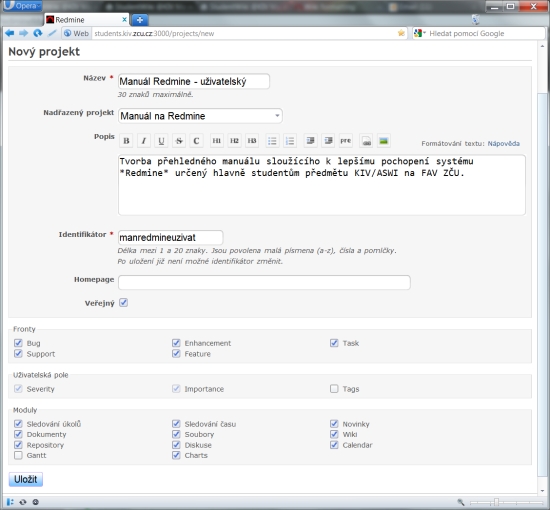Click the URL address bar
The image size is (550, 510).
(x=244, y=33)
